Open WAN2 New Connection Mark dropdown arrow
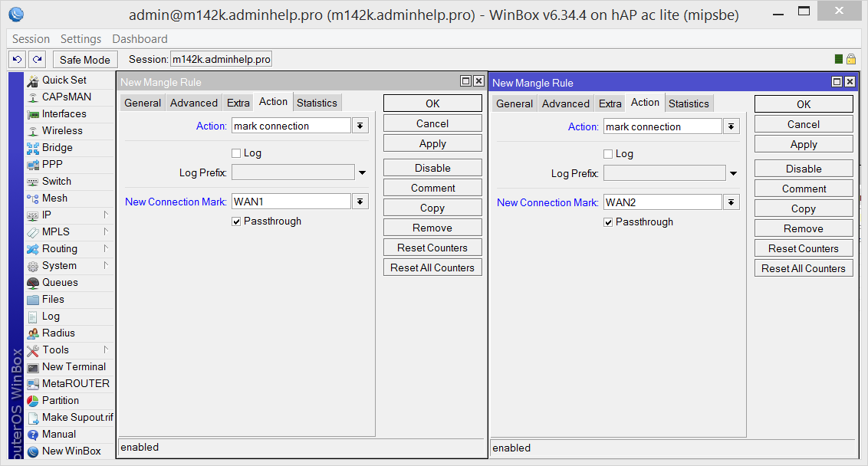 click(x=732, y=202)
